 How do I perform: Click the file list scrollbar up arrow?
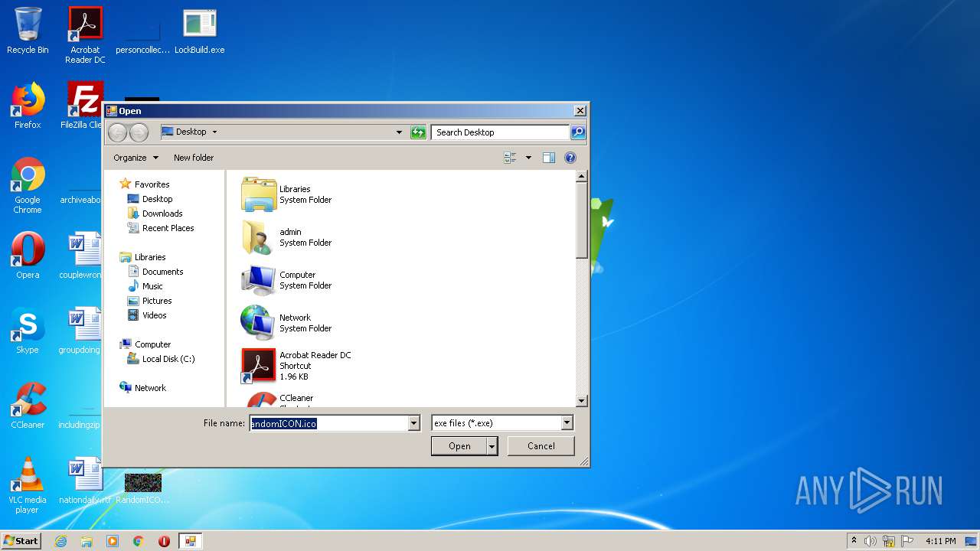(581, 176)
